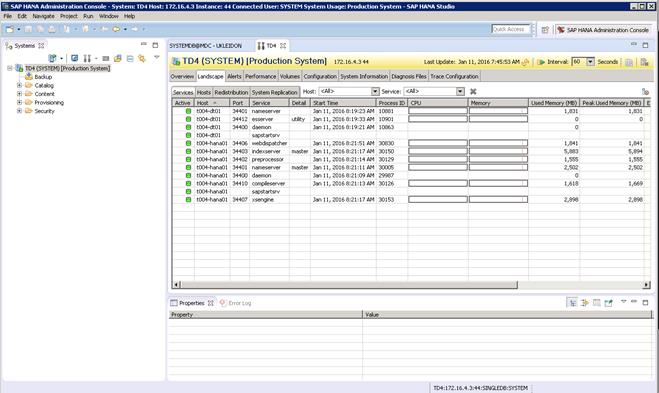659x393 pixels.
Task: Open the Interval seconds dropdown
Action: click(590, 62)
